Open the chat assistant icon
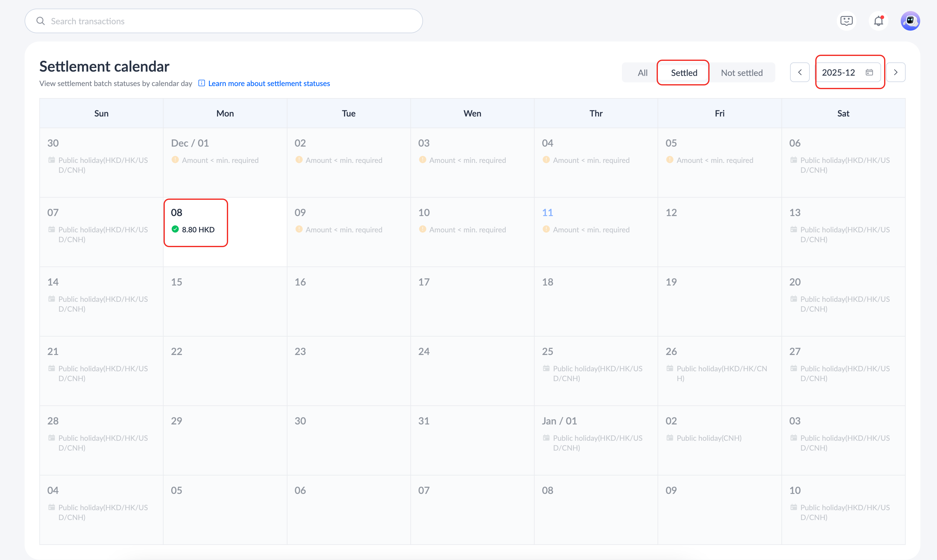The image size is (937, 560). coord(846,21)
